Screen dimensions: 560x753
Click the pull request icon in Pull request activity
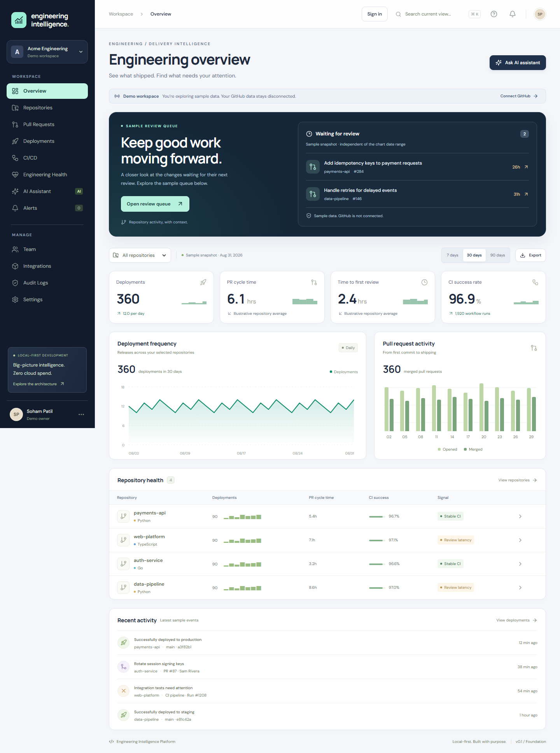[x=534, y=348]
